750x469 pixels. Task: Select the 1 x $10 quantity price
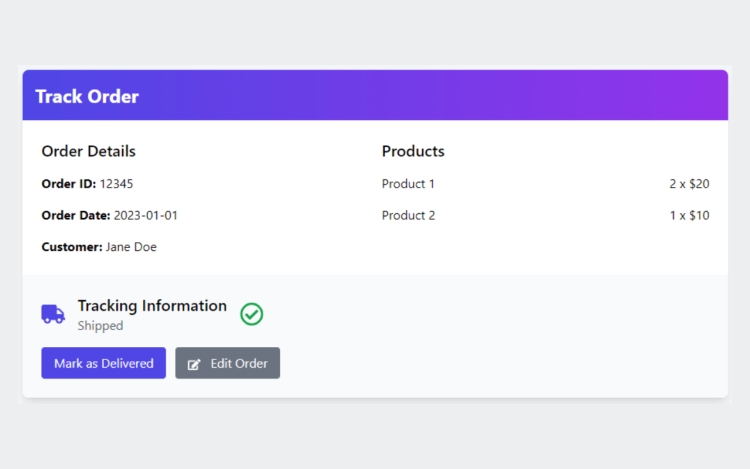(689, 215)
